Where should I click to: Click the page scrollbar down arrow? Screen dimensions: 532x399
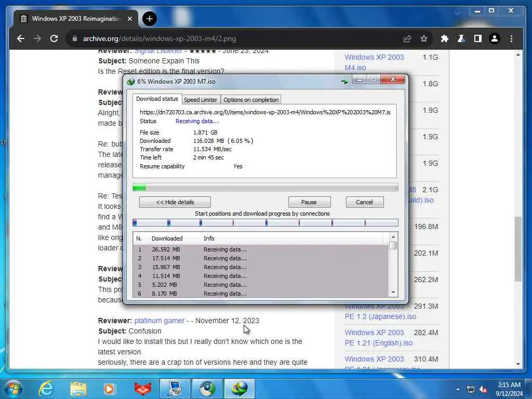click(x=518, y=364)
